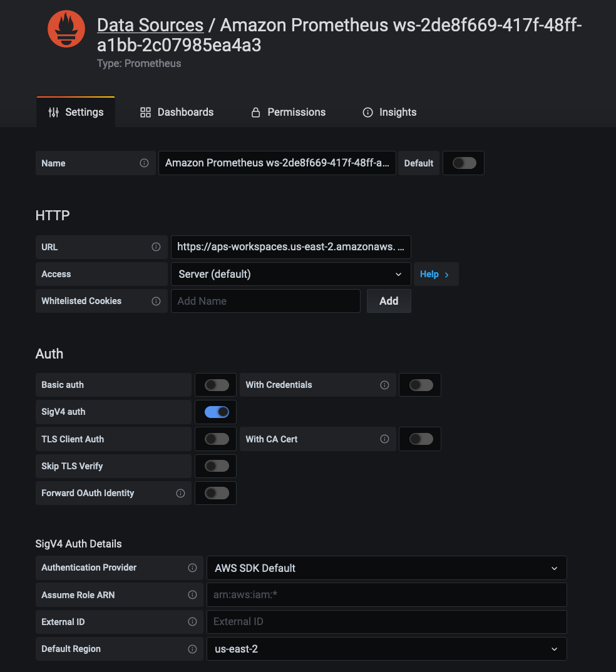Click the Access field label
Image resolution: width=616 pixels, height=672 pixels.
click(56, 274)
